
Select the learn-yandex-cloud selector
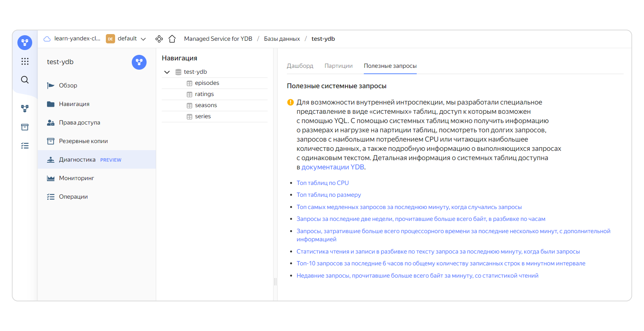click(73, 39)
